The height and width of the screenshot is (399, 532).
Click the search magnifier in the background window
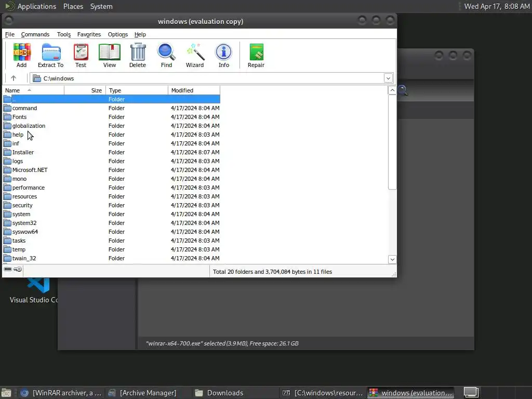click(x=403, y=90)
